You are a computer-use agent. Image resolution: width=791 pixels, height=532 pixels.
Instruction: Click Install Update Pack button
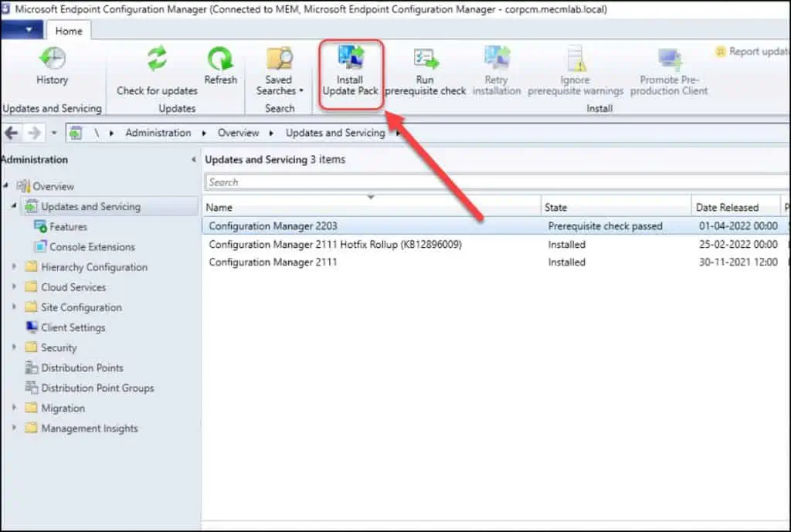[x=351, y=71]
